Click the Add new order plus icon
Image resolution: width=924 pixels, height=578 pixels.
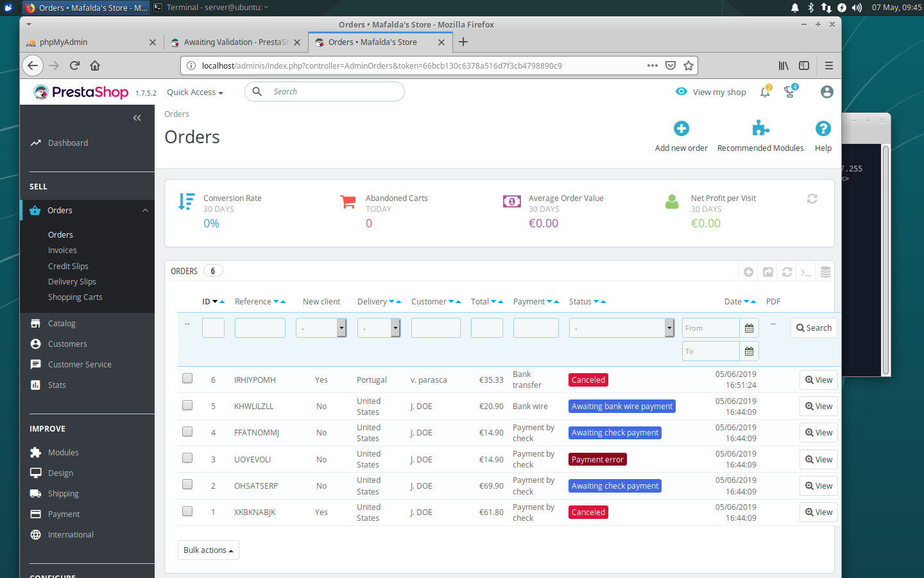[681, 128]
